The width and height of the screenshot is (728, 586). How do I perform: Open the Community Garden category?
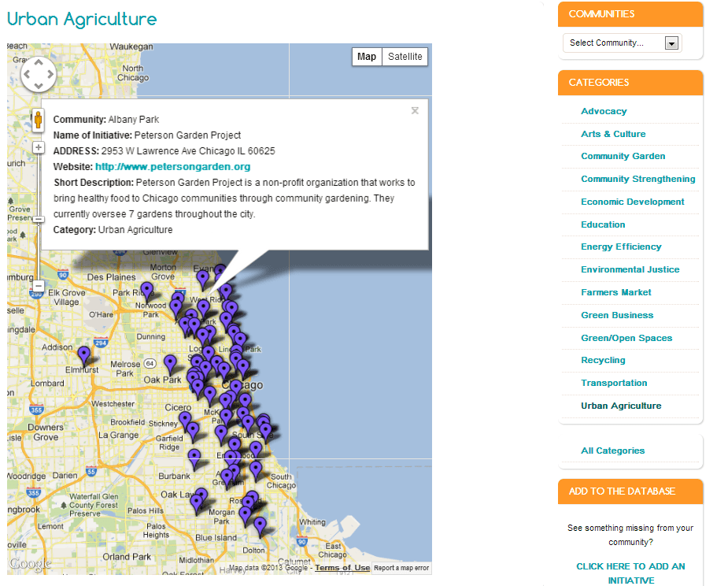tap(623, 156)
